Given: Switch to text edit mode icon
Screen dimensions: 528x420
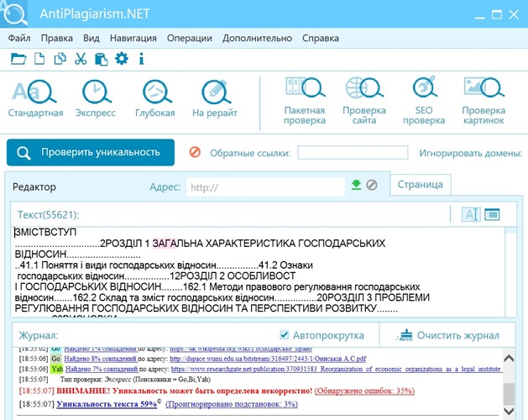Looking at the screenshot, I should pos(471,214).
